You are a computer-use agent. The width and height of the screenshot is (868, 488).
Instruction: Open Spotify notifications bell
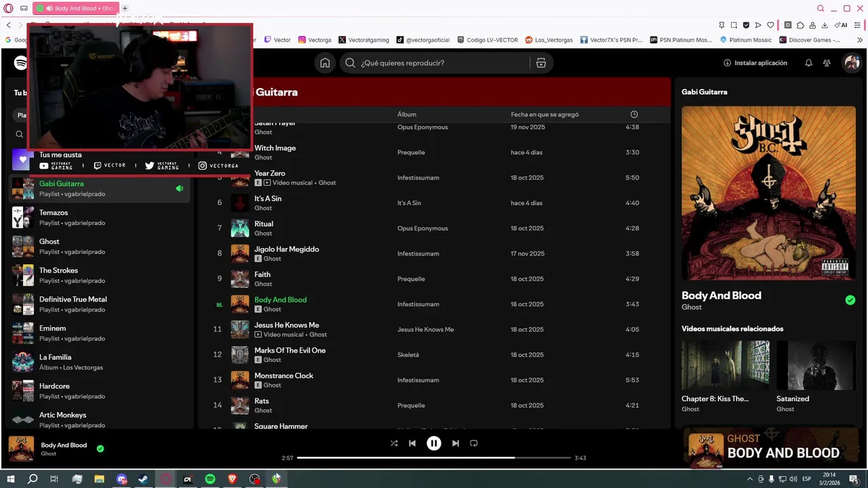808,63
